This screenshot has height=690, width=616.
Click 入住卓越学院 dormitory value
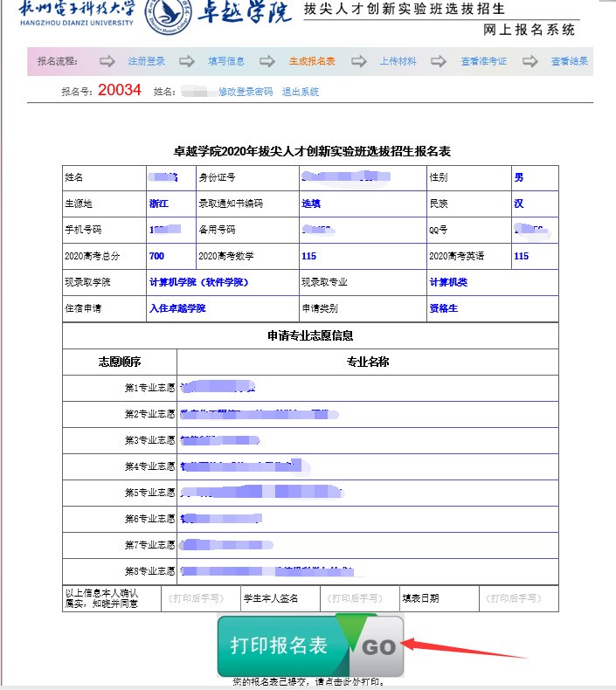pos(177,308)
